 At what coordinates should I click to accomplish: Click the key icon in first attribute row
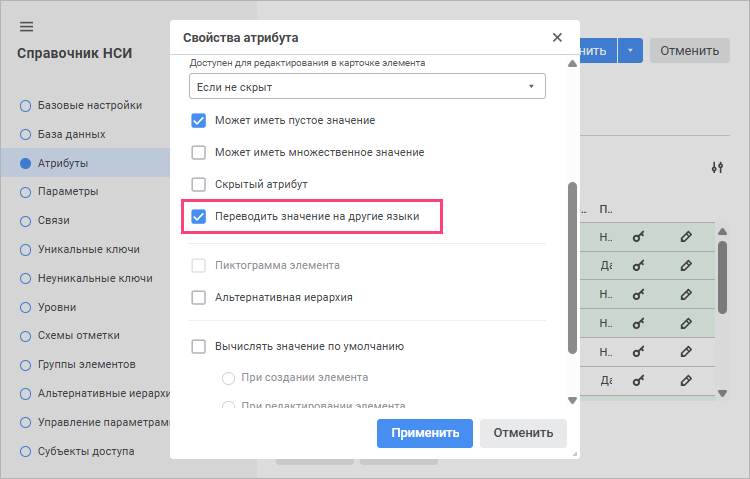tap(639, 236)
